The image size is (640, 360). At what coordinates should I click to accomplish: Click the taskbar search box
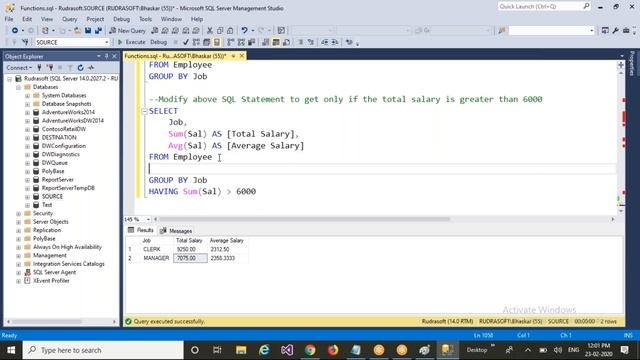pos(103,350)
